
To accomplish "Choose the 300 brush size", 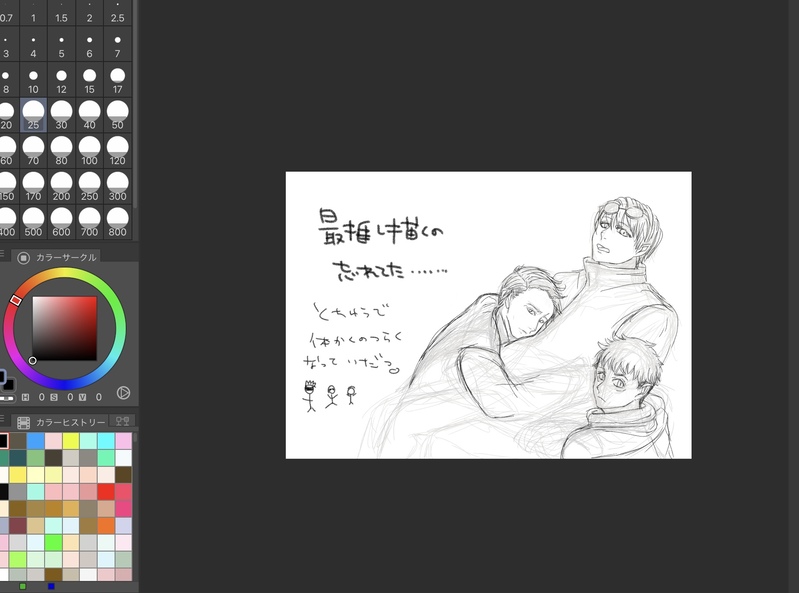I will pos(117,187).
